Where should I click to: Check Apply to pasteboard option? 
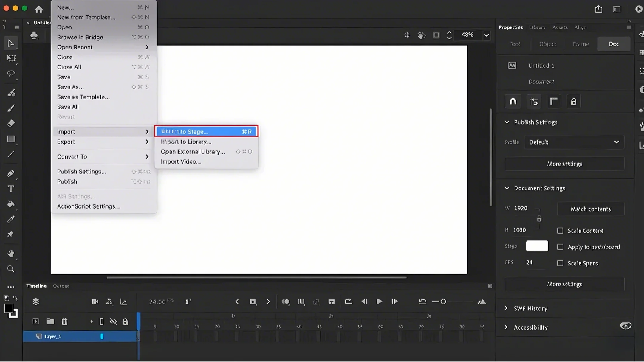click(x=560, y=247)
